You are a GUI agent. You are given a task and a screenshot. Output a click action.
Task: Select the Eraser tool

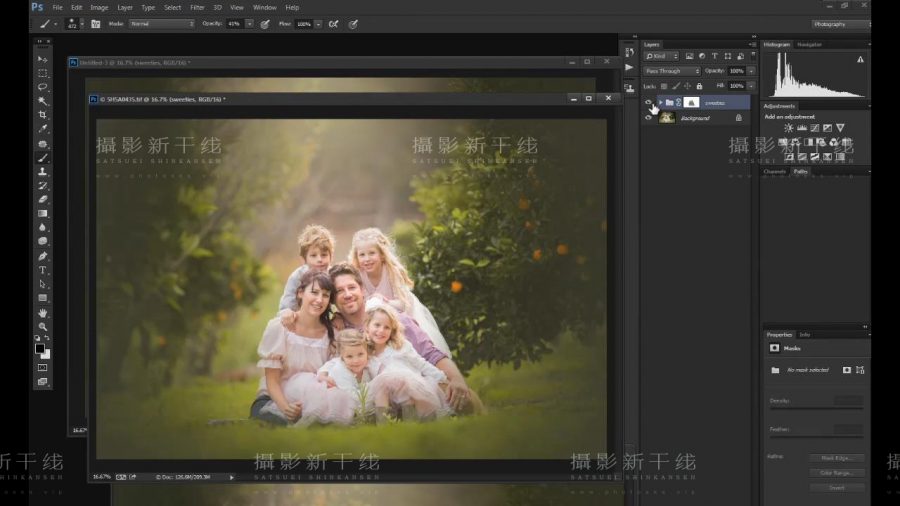[42, 199]
